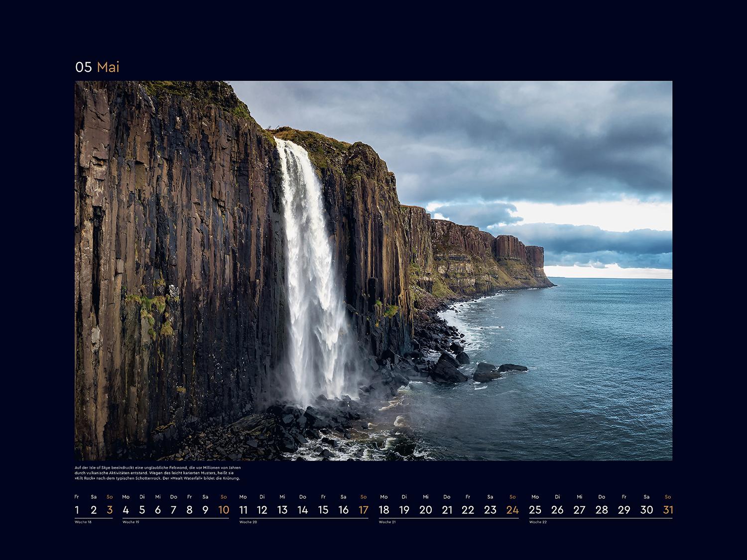Click date 21 in the calendar strip
The width and height of the screenshot is (747, 560).
[x=447, y=510]
